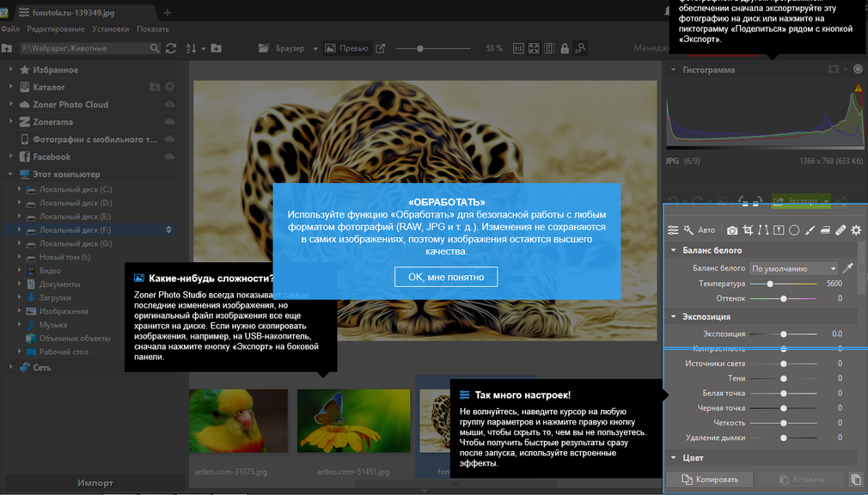Expand the Network node
868x495 pixels.
pyautogui.click(x=10, y=367)
